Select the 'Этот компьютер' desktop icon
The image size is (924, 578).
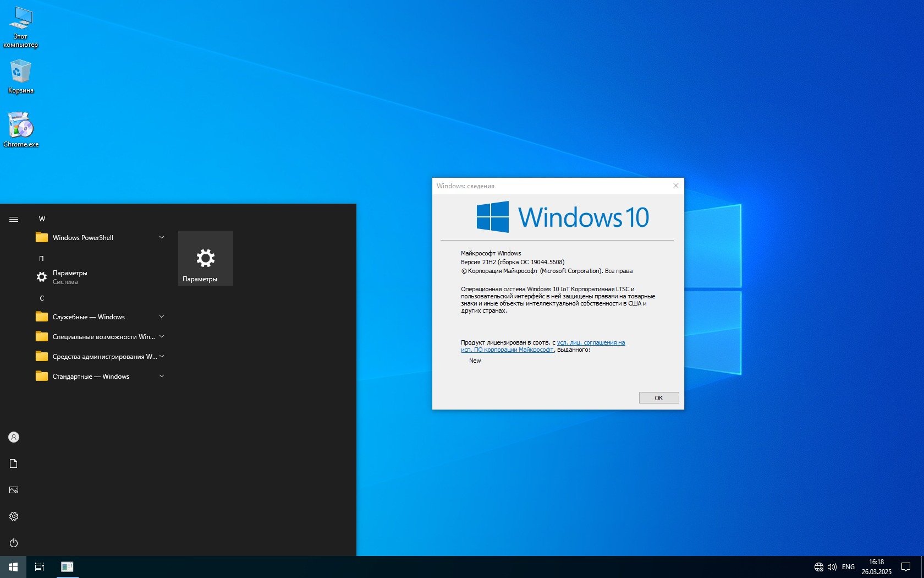(20, 26)
